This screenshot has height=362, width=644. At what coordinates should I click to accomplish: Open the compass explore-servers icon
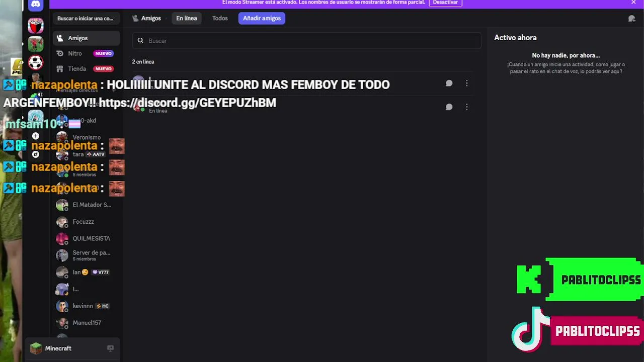tap(36, 154)
